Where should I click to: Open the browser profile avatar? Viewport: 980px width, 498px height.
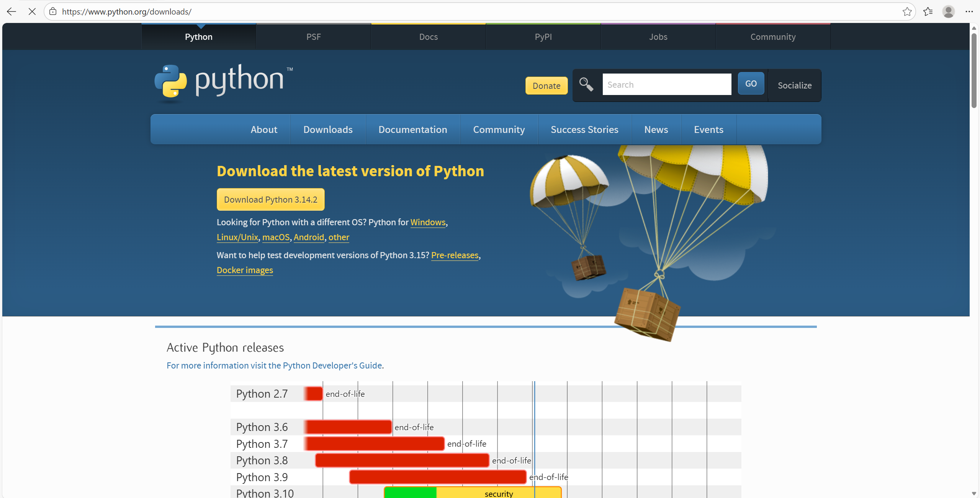pyautogui.click(x=948, y=11)
